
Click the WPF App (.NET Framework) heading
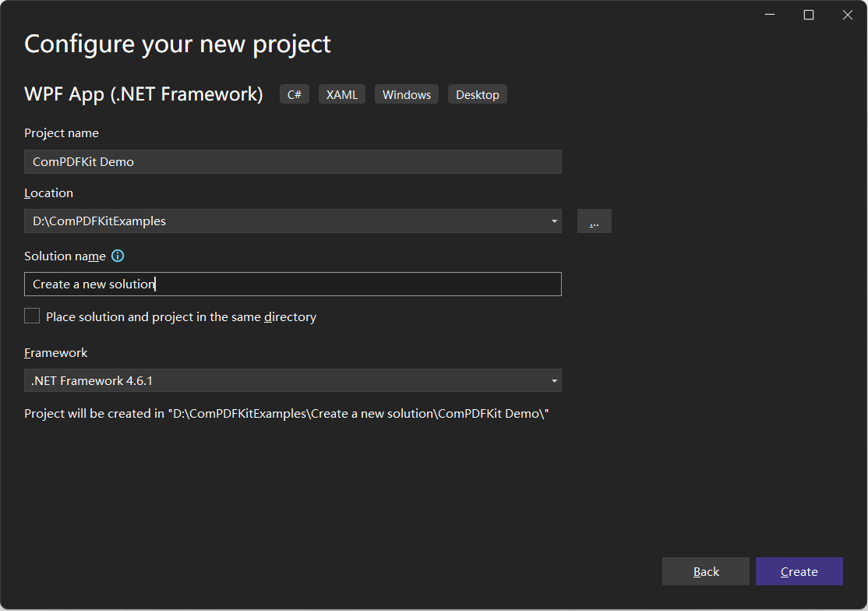(x=143, y=94)
